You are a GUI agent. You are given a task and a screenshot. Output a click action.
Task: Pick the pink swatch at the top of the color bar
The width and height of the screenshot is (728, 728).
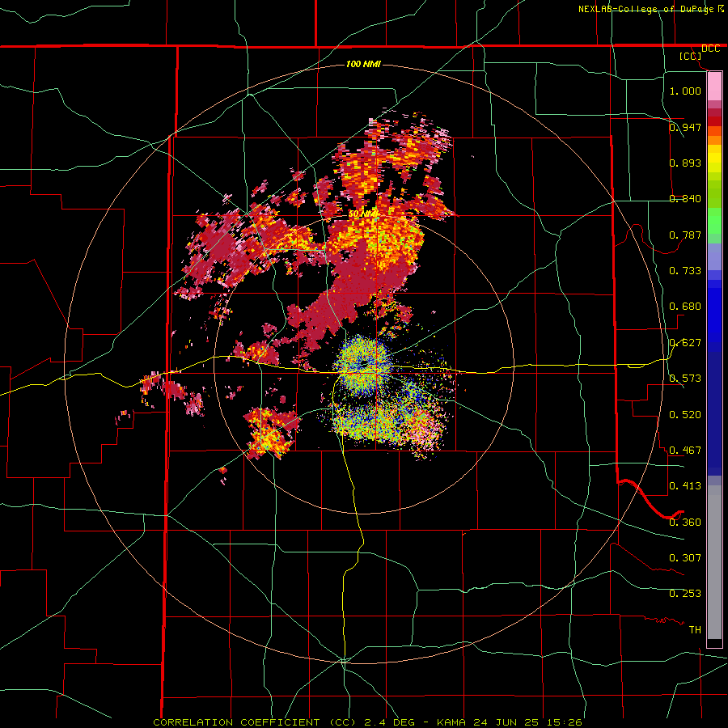pyautogui.click(x=714, y=86)
